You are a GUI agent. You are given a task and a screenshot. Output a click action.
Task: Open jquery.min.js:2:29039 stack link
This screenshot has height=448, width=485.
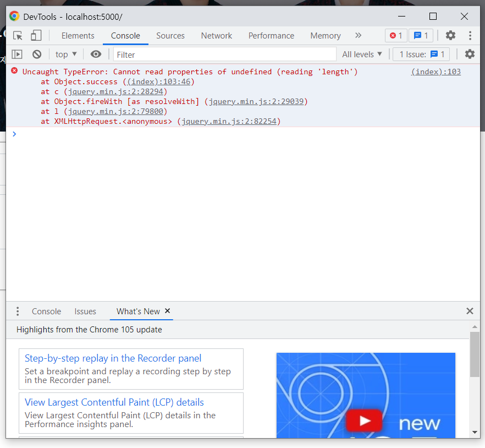click(x=256, y=102)
